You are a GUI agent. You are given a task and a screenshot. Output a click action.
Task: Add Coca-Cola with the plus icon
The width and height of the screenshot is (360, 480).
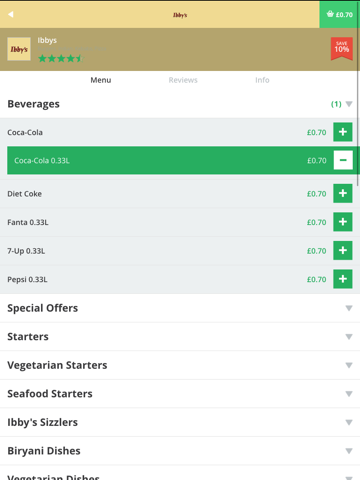point(343,132)
